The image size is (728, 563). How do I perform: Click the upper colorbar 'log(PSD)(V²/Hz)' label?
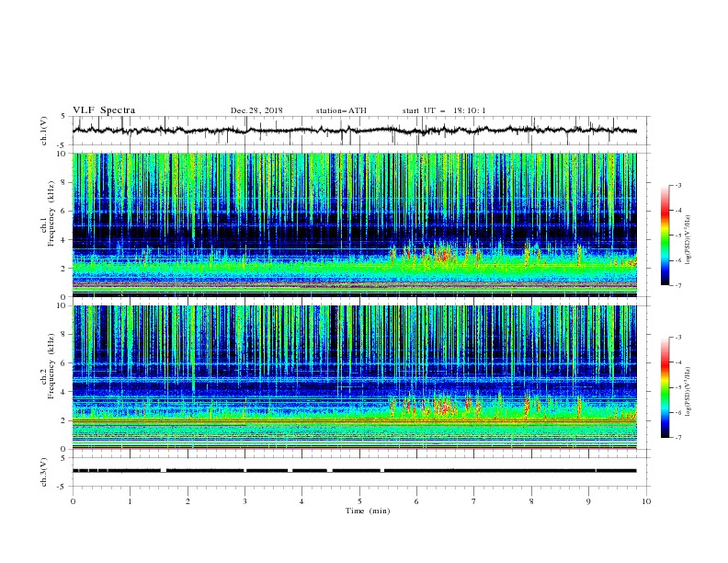688,240
